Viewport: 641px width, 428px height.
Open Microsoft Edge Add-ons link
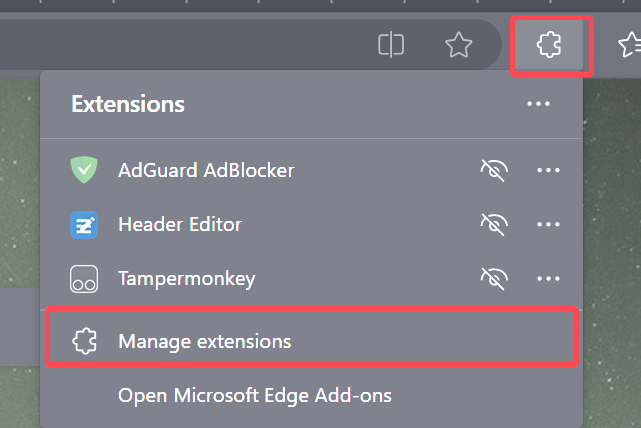(255, 396)
